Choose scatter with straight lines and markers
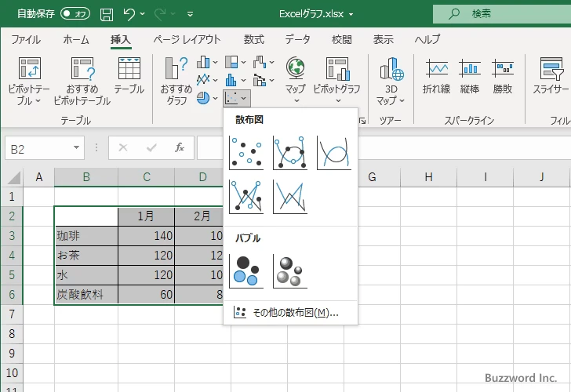Screen dimensions: 571x392 pos(246,197)
